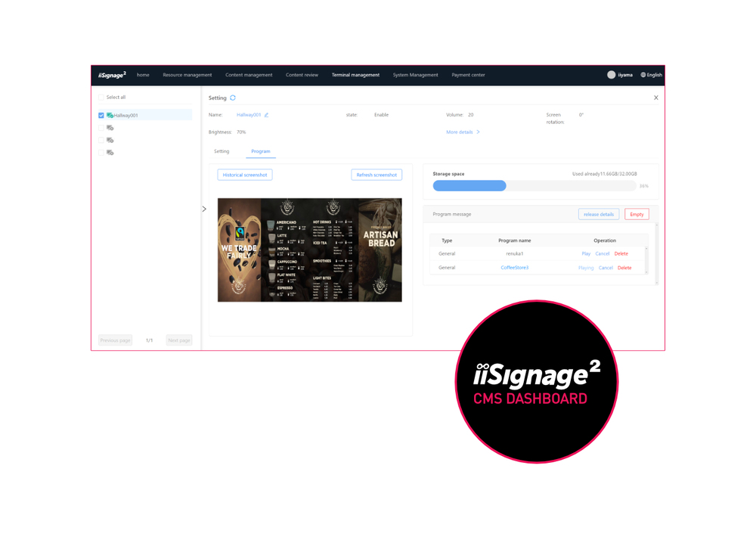
Task: Click the blue Storage space progress bar
Action: (469, 185)
